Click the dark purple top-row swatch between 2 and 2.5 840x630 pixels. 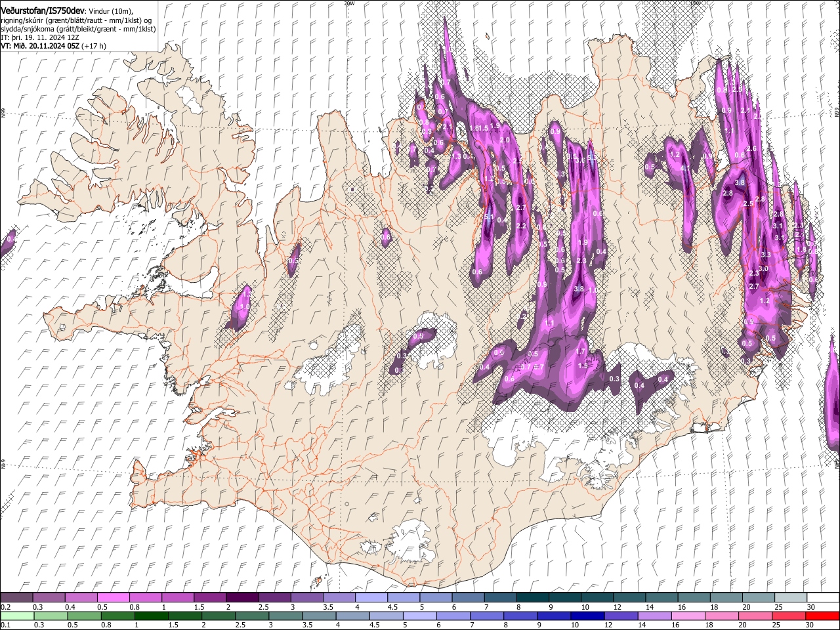pos(241,598)
